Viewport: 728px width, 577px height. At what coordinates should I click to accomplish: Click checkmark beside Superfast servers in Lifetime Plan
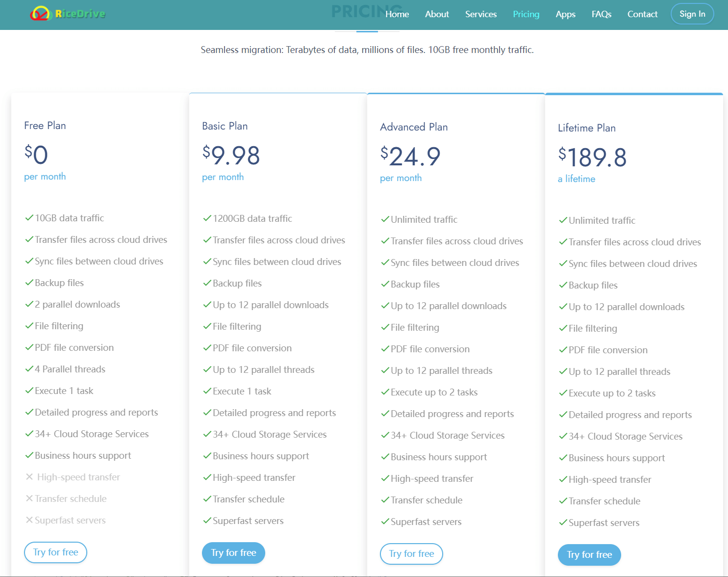pos(563,523)
